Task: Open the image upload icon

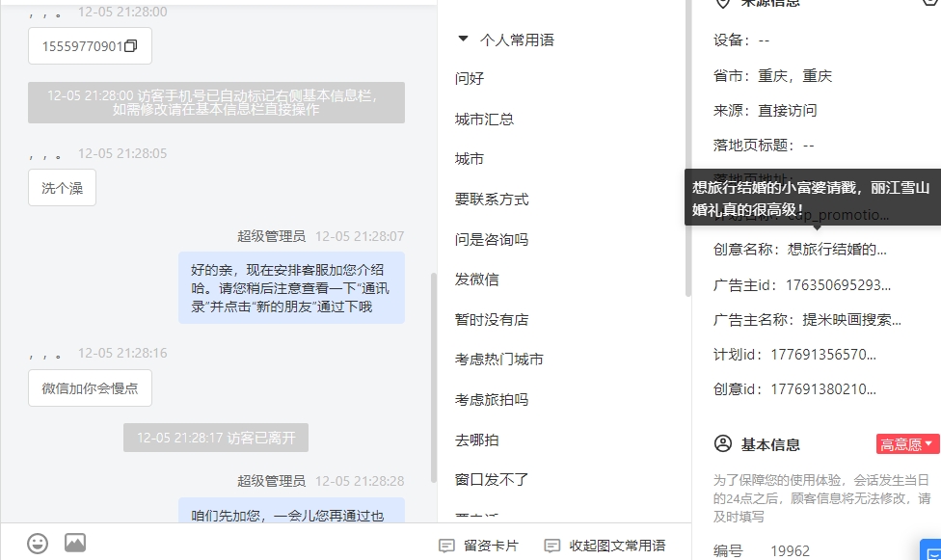Action: coord(75,544)
